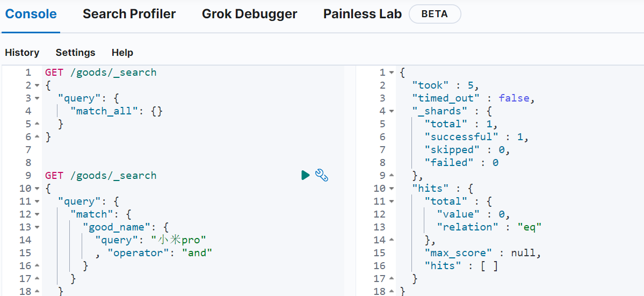This screenshot has width=644, height=296.
Task: Click the first GET /goods/_search request line
Action: coord(101,73)
